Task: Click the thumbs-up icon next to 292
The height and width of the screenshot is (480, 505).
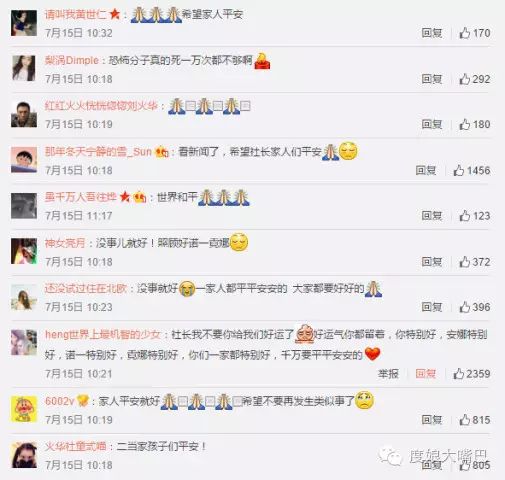Action: [x=465, y=79]
